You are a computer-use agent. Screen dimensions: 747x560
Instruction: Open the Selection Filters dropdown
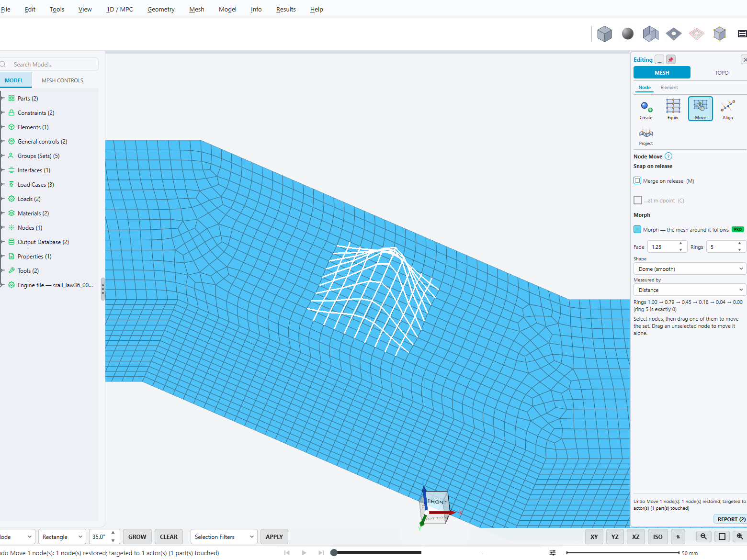224,537
